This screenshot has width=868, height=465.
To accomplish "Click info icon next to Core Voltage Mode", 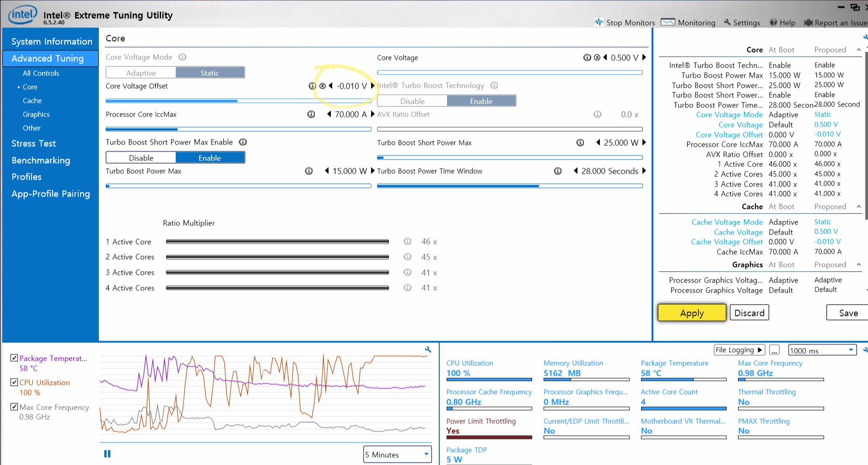I will pos(182,57).
